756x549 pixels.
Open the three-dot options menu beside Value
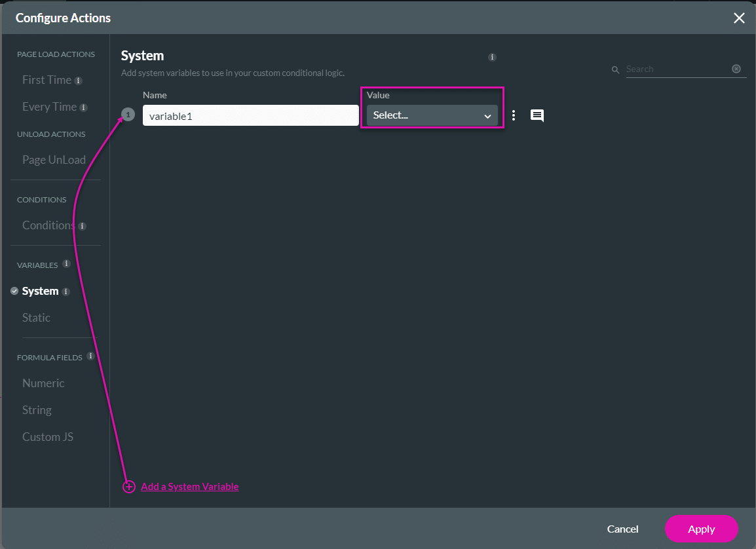pyautogui.click(x=514, y=115)
